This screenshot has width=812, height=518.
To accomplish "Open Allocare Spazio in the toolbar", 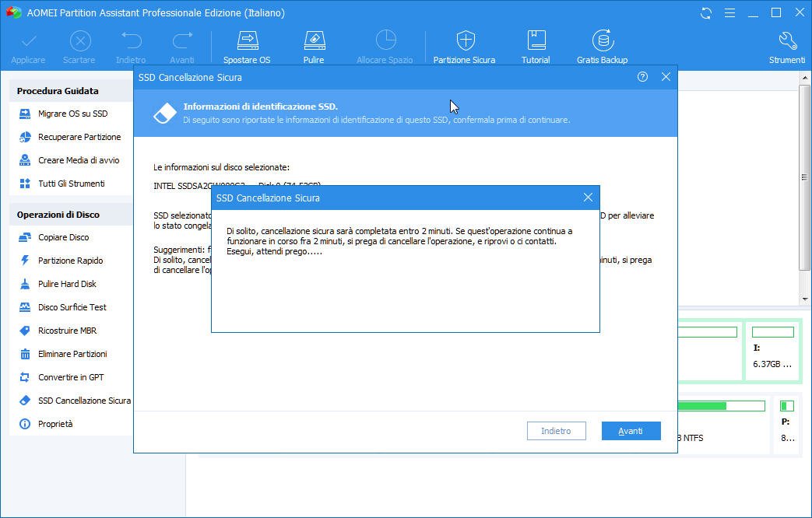I will point(385,47).
